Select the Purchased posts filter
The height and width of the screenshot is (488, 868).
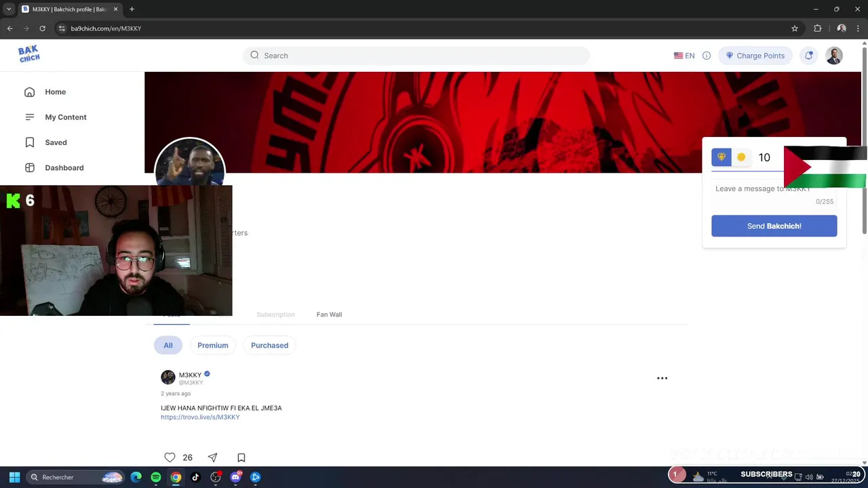(x=269, y=346)
